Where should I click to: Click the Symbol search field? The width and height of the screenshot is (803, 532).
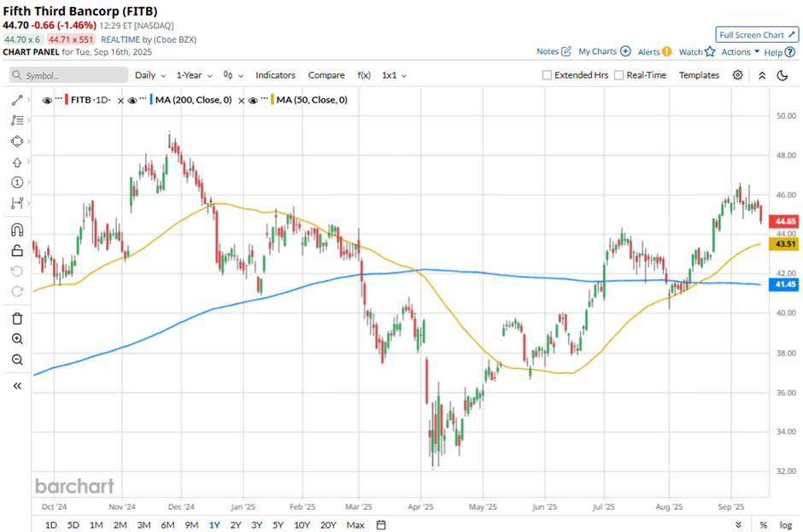pos(68,75)
